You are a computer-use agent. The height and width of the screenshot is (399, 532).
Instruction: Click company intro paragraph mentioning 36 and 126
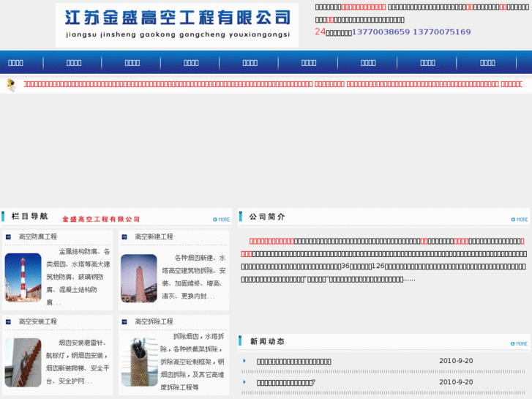point(383,260)
